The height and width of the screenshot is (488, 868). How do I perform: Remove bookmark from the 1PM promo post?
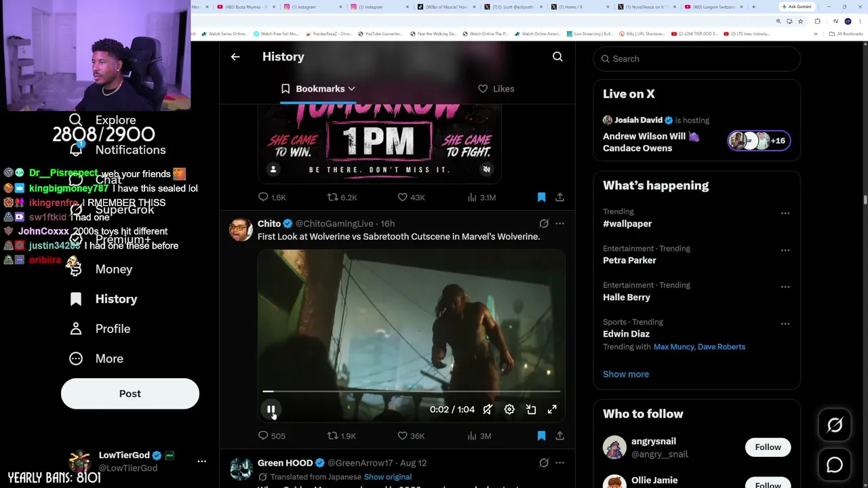pyautogui.click(x=541, y=197)
